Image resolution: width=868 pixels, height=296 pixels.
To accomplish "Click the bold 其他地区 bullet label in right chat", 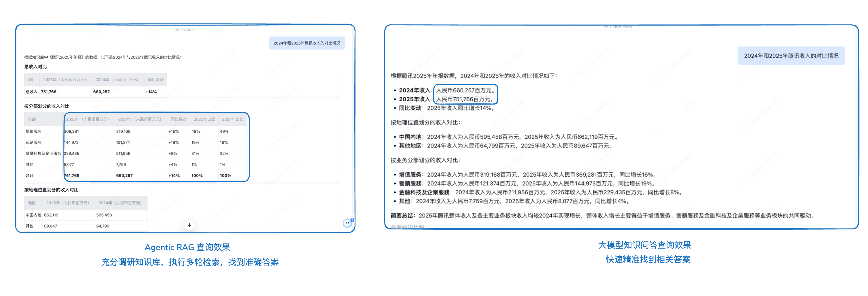I will 410,146.
